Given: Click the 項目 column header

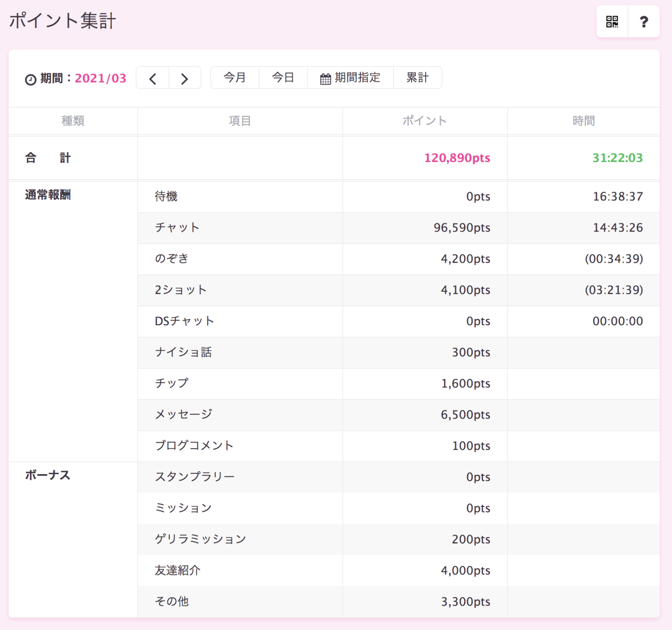Looking at the screenshot, I should click(x=240, y=121).
